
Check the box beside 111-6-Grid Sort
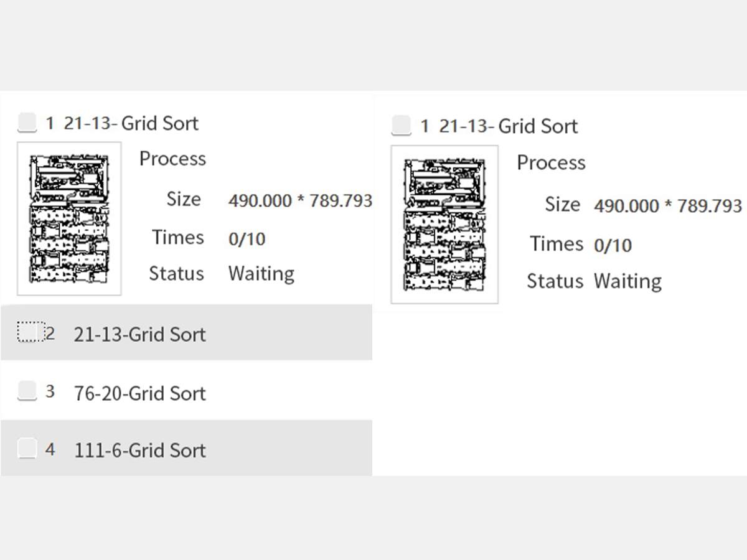(x=27, y=447)
